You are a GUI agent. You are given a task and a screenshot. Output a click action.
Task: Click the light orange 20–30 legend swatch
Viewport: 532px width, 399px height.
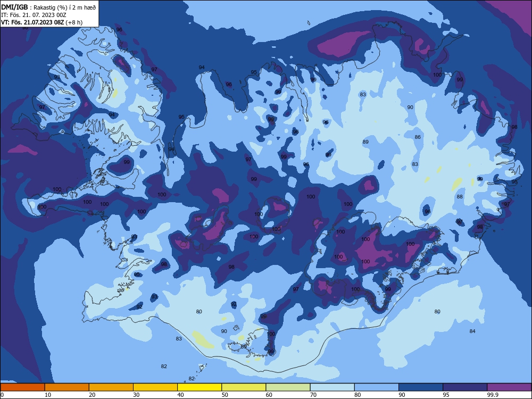[111, 387]
